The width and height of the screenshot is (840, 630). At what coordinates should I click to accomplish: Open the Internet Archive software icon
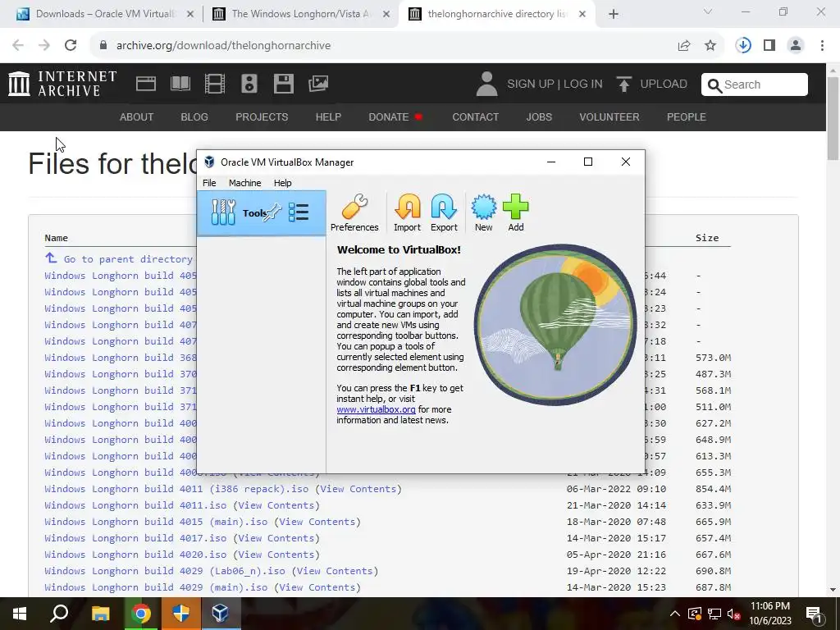(283, 84)
